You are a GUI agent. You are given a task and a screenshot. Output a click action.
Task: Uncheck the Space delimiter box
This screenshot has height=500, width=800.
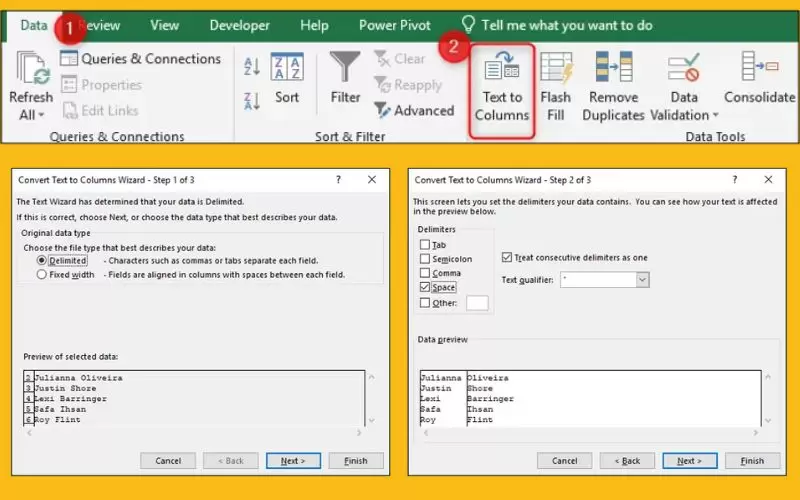tap(424, 287)
